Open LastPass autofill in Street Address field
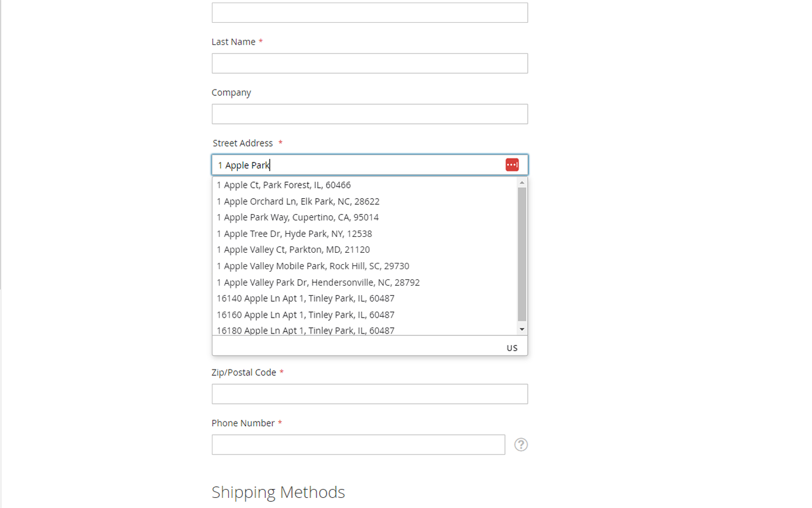Screen dimensions: 812x508 [x=512, y=164]
